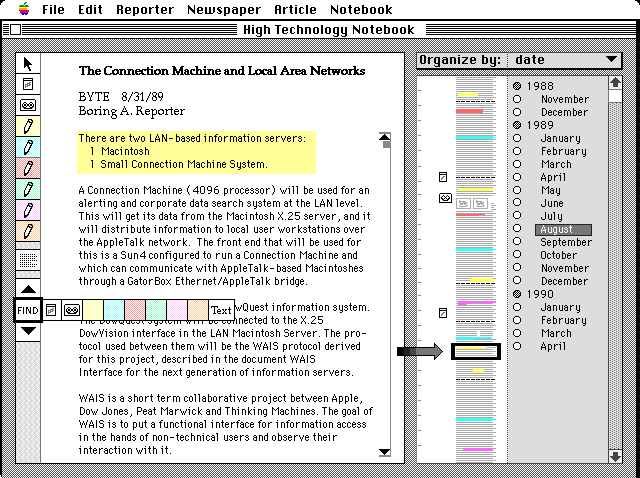Find orange highlights via orange swatch
The width and height of the screenshot is (640, 478).
pos(198,310)
